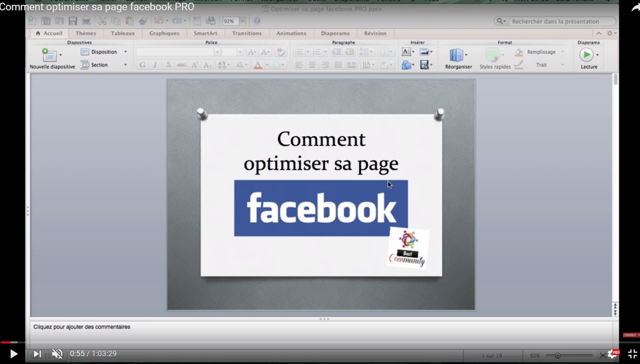Open the SmartArt tab
Screen dimensions: 640x364
[x=205, y=34]
